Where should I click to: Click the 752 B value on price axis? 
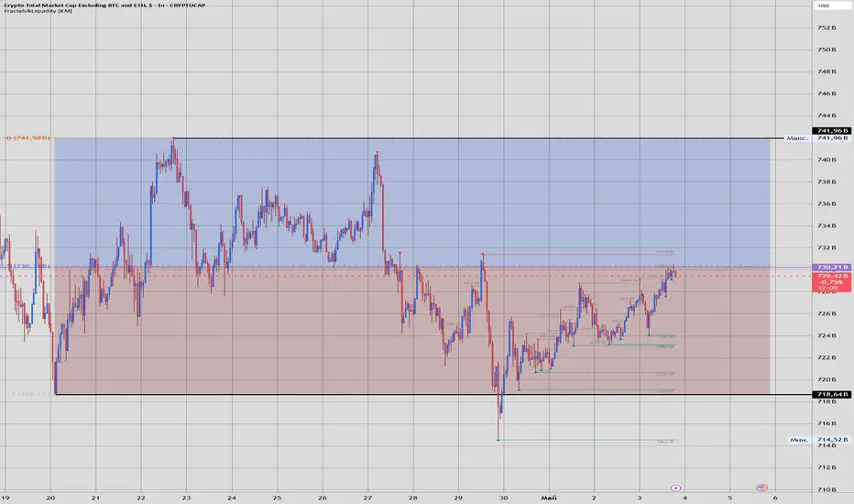point(827,27)
